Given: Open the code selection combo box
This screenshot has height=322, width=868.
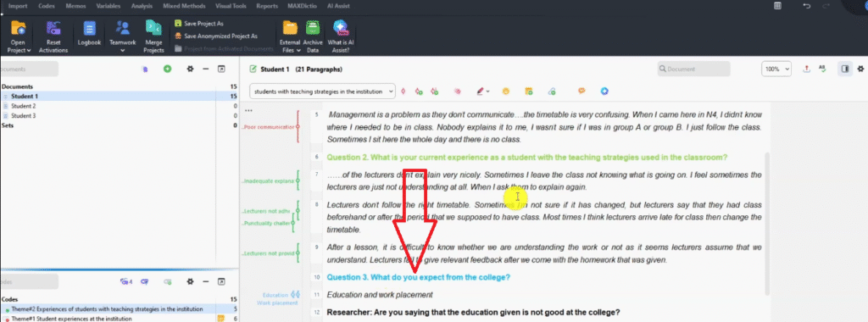Looking at the screenshot, I should [323, 91].
